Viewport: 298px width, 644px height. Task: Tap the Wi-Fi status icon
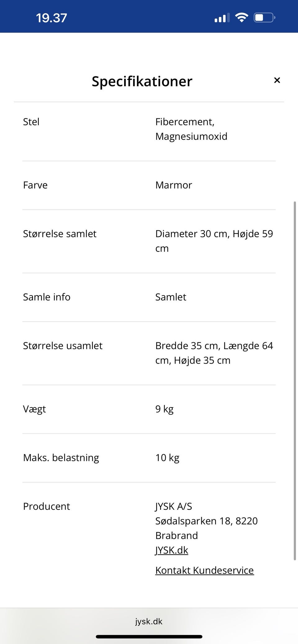[242, 17]
